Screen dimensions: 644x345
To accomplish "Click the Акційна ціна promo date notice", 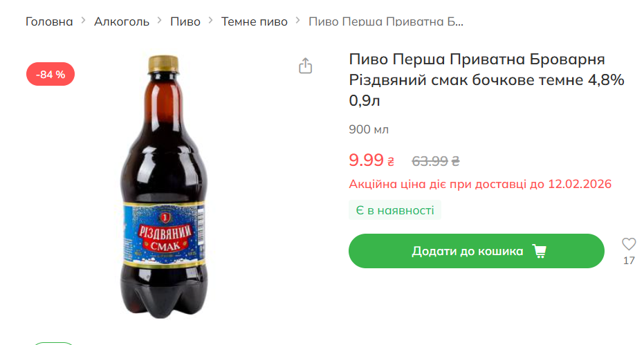I will tap(480, 184).
